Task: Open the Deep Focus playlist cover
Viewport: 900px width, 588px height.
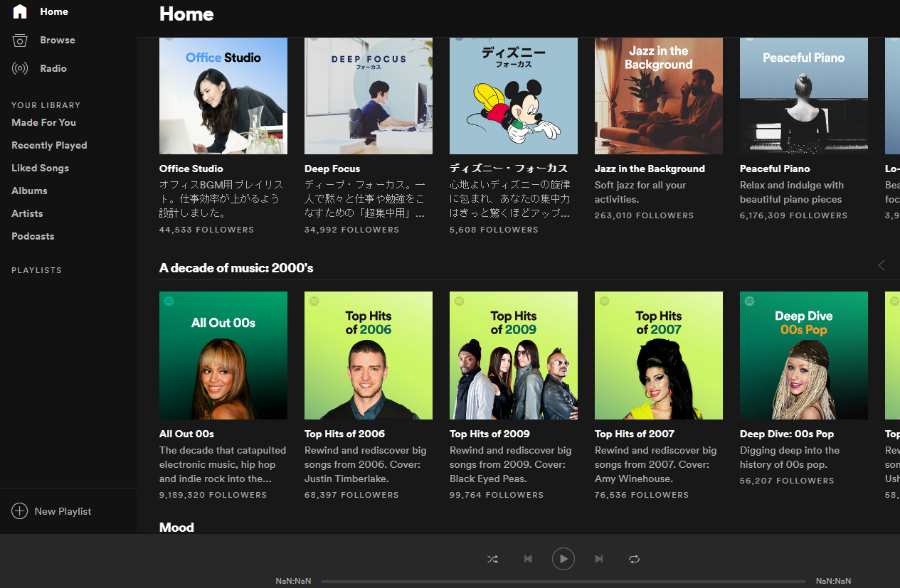Action: point(369,96)
